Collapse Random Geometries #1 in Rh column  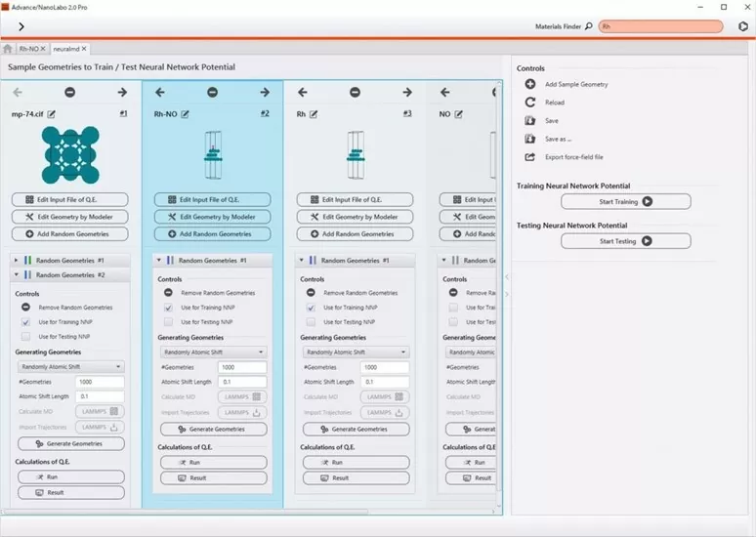pos(303,261)
